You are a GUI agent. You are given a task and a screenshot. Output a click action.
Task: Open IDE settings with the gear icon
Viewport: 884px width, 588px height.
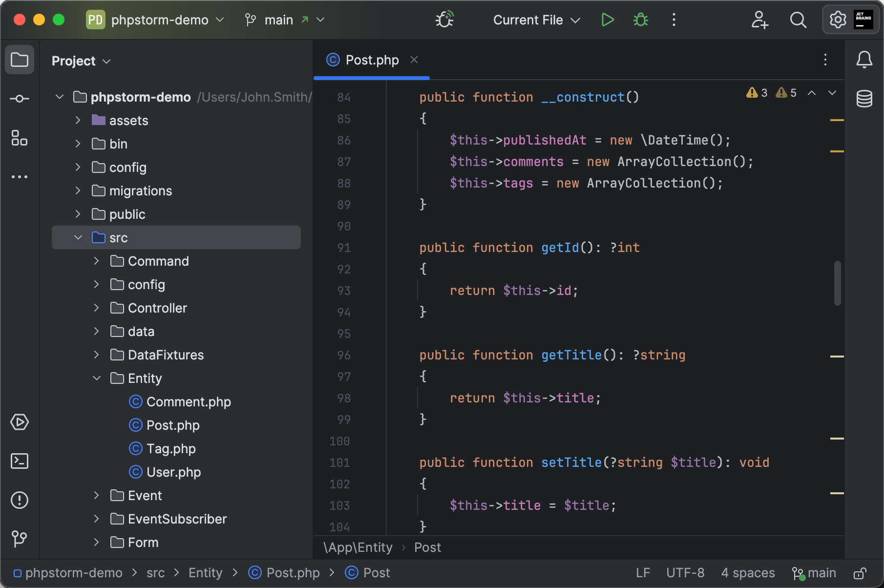point(838,20)
